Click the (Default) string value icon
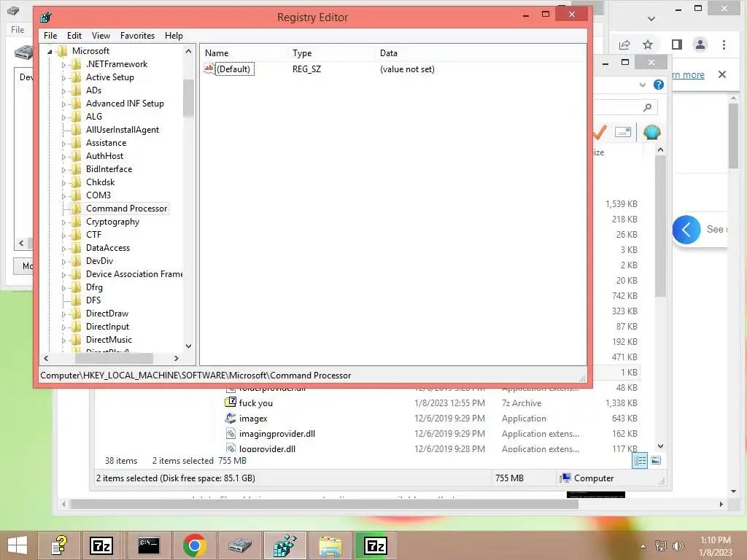The image size is (747, 560). pos(209,69)
